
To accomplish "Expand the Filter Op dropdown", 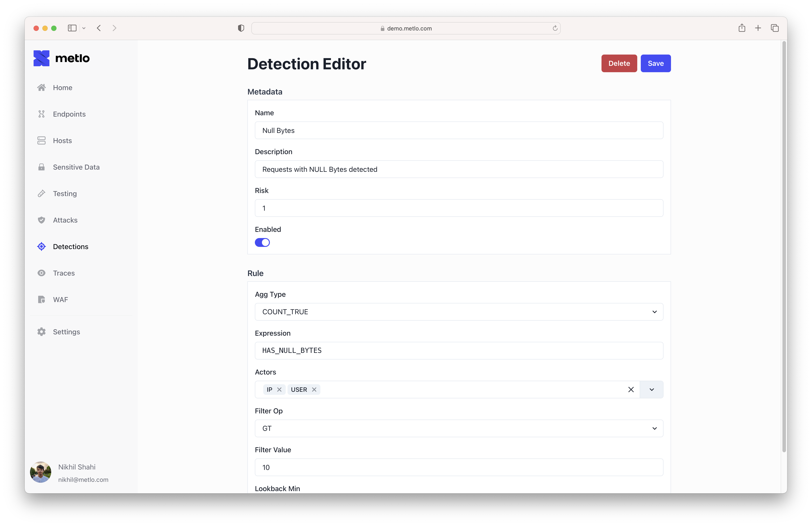I will (459, 428).
